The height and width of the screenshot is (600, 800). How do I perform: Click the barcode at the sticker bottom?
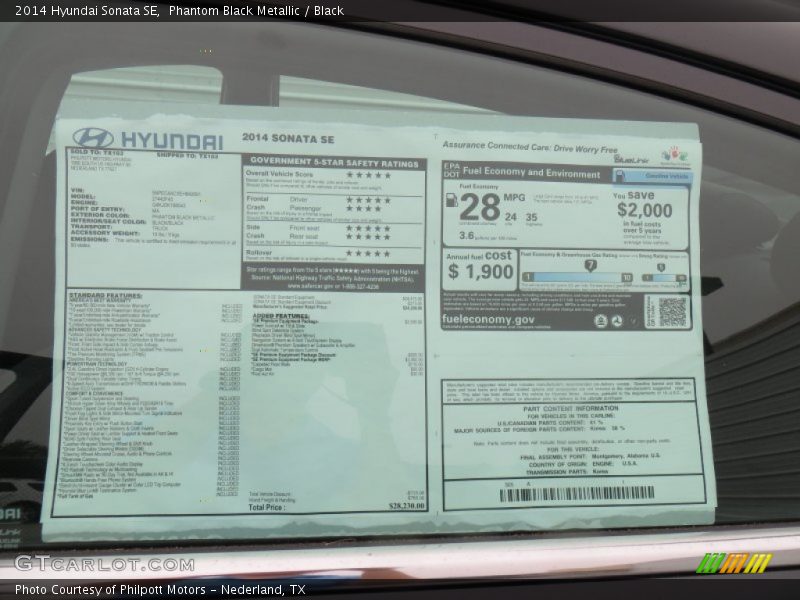click(577, 494)
